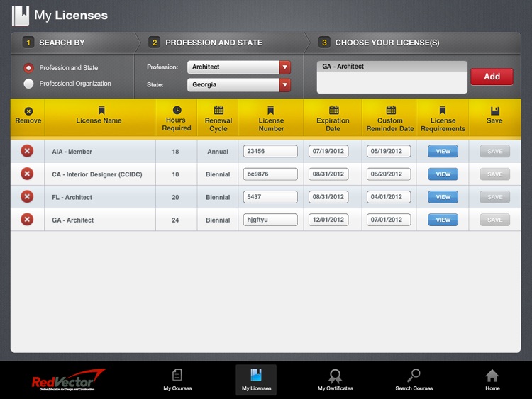View requirements for CA - Interior Designer
The width and height of the screenshot is (532, 399).
[443, 174]
